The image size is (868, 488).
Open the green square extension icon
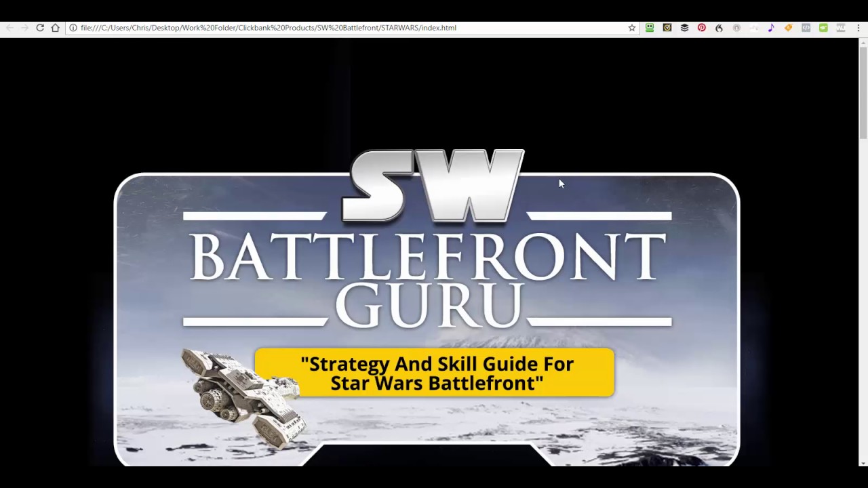coord(823,28)
